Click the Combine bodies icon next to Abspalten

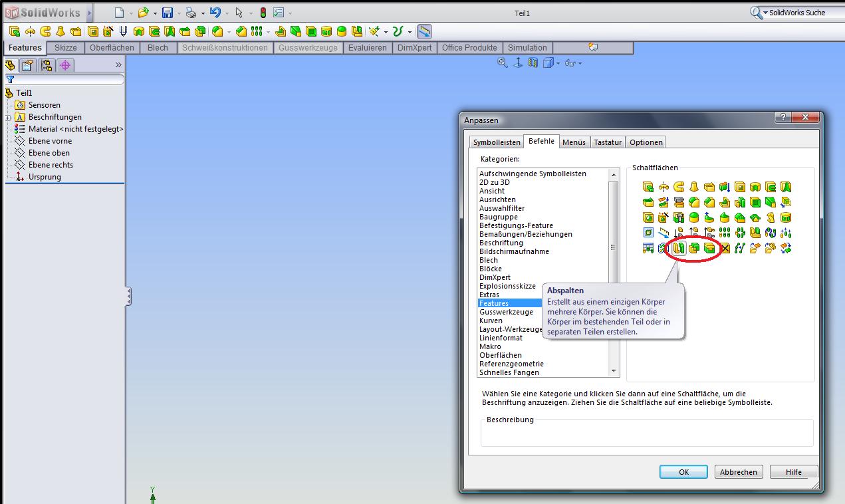tap(694, 248)
